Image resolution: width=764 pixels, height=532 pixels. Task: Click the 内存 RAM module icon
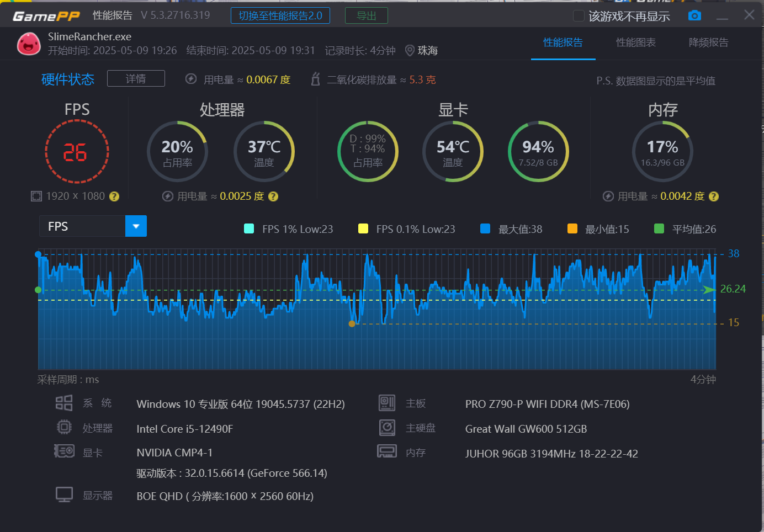point(387,451)
